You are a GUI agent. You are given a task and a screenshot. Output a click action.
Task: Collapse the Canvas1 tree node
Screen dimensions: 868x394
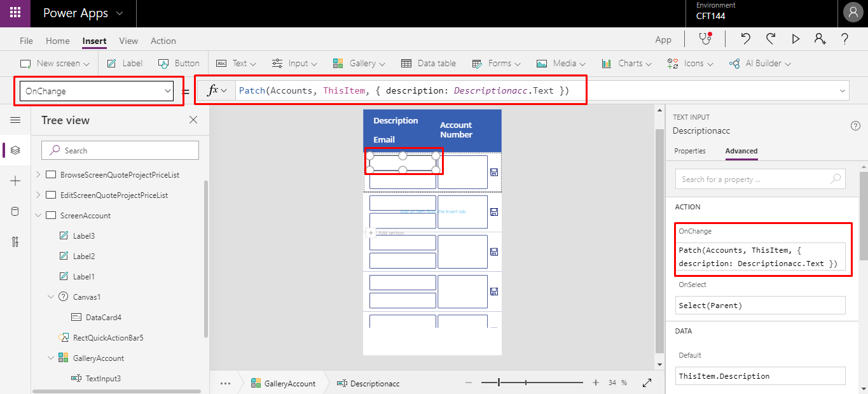[51, 297]
